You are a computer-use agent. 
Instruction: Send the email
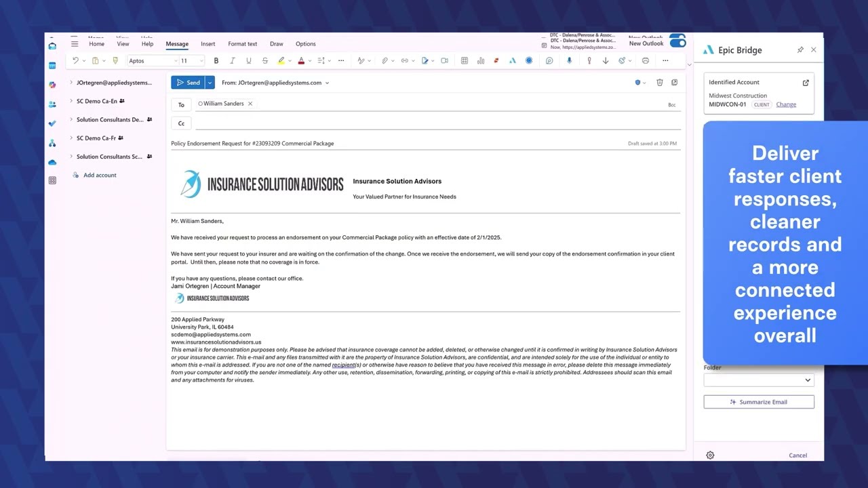click(188, 83)
